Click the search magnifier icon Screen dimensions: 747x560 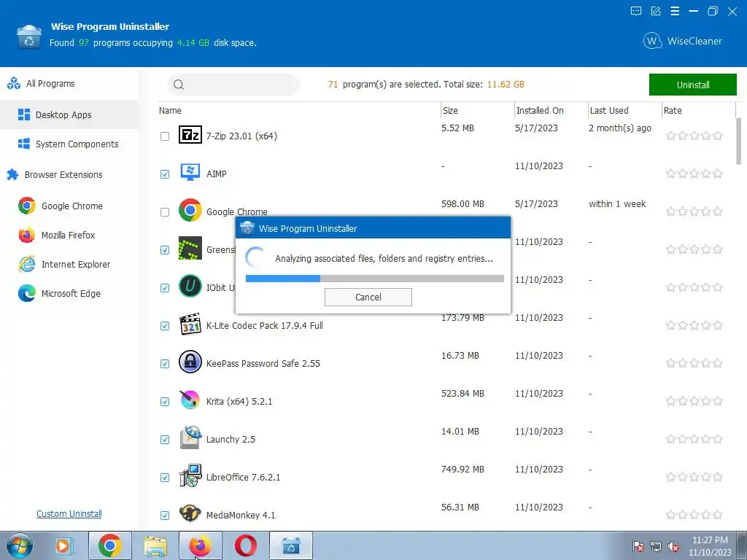point(179,85)
